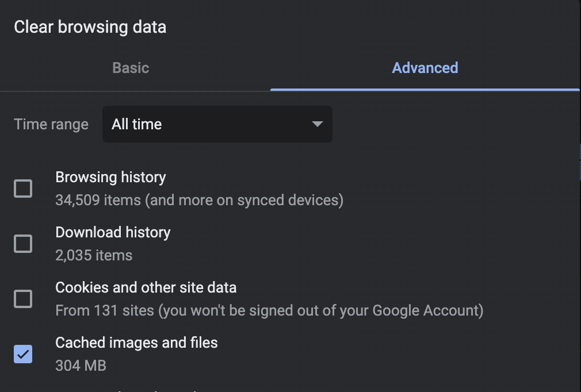
Task: Uncheck the Cached images and files checkbox
Action: click(x=23, y=354)
